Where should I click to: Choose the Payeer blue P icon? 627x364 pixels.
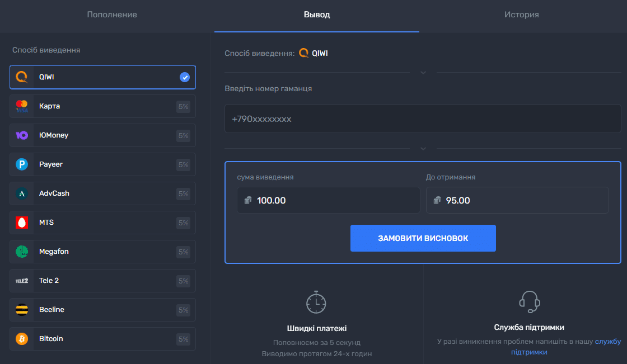tap(22, 164)
